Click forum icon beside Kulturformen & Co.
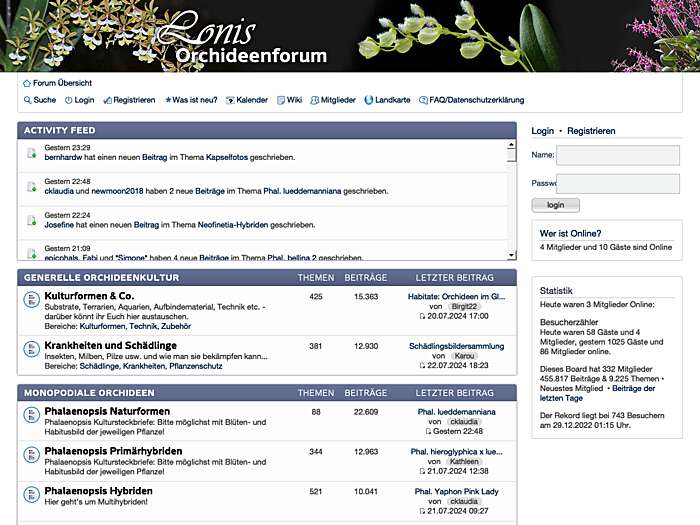This screenshot has width=700, height=525. (x=31, y=300)
